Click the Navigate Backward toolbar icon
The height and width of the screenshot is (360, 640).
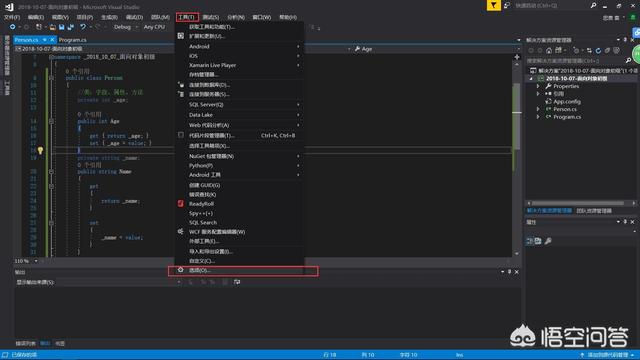coord(13,27)
